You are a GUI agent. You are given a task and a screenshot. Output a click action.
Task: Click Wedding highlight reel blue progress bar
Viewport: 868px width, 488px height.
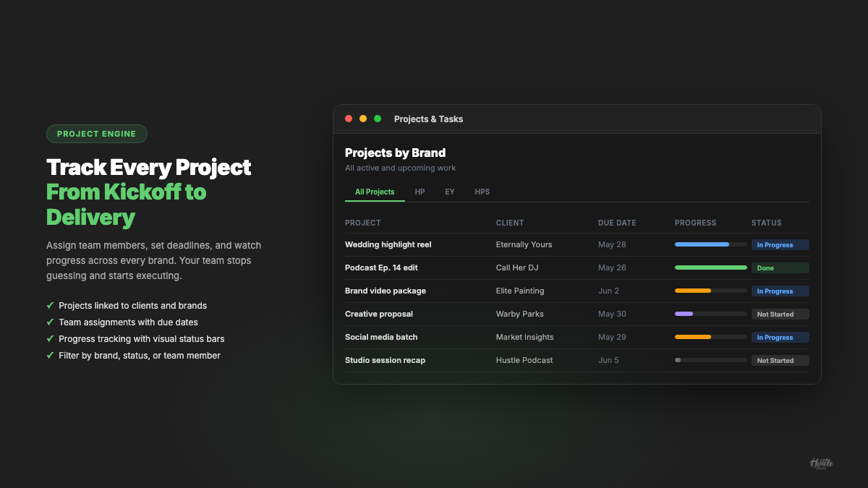pos(711,244)
